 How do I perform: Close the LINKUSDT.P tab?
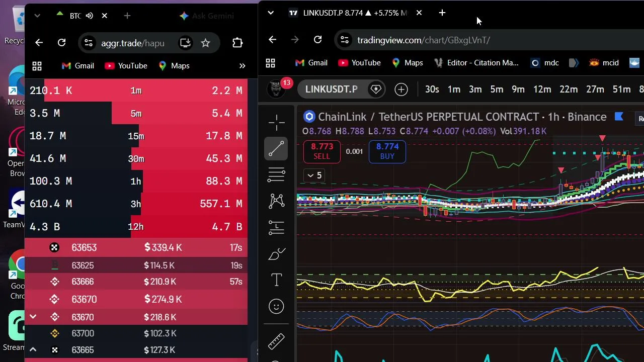coord(419,13)
